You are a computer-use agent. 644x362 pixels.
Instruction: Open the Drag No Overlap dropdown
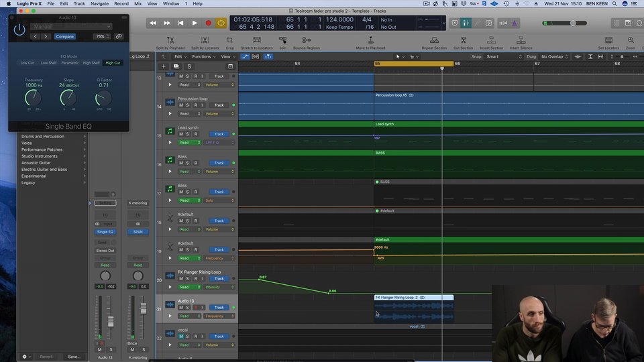[553, 56]
